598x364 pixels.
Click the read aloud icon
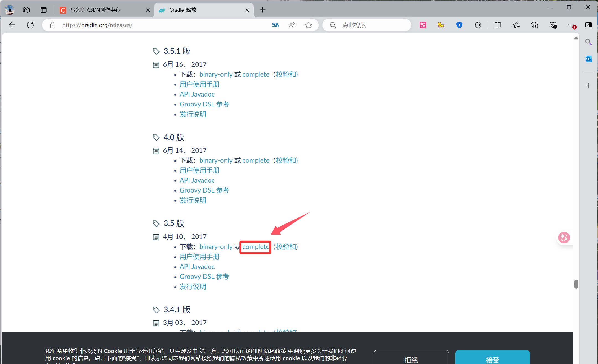tap(292, 25)
